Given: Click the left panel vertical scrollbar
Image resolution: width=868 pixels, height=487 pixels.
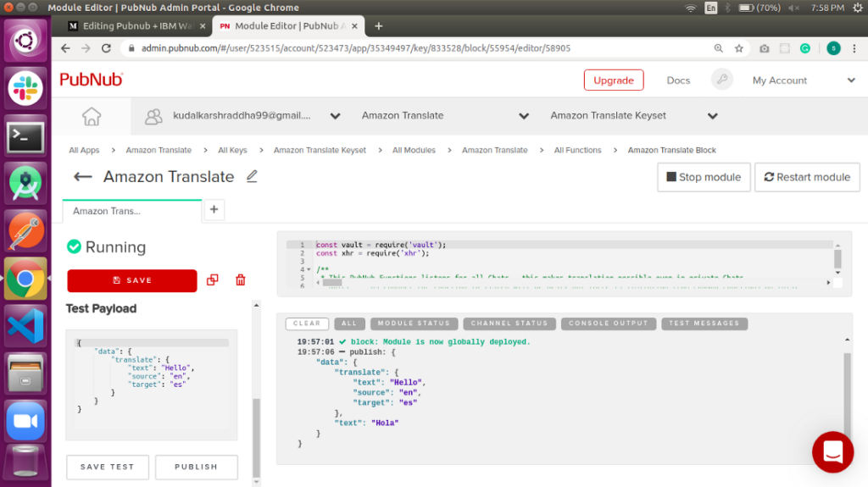Looking at the screenshot, I should tap(256, 437).
